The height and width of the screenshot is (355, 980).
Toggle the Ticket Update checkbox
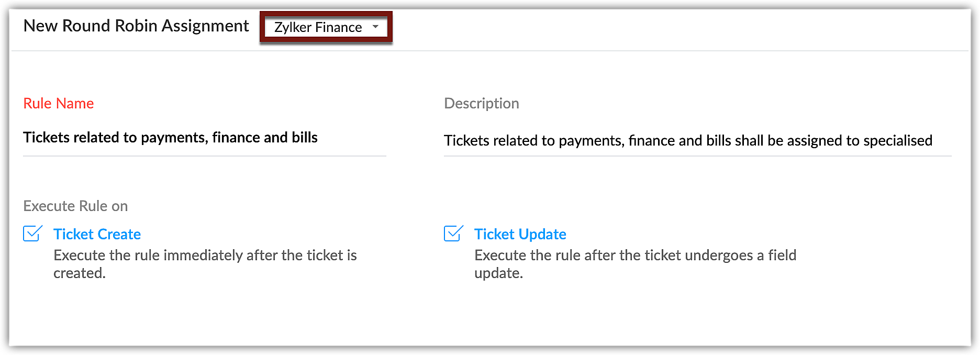pyautogui.click(x=453, y=234)
